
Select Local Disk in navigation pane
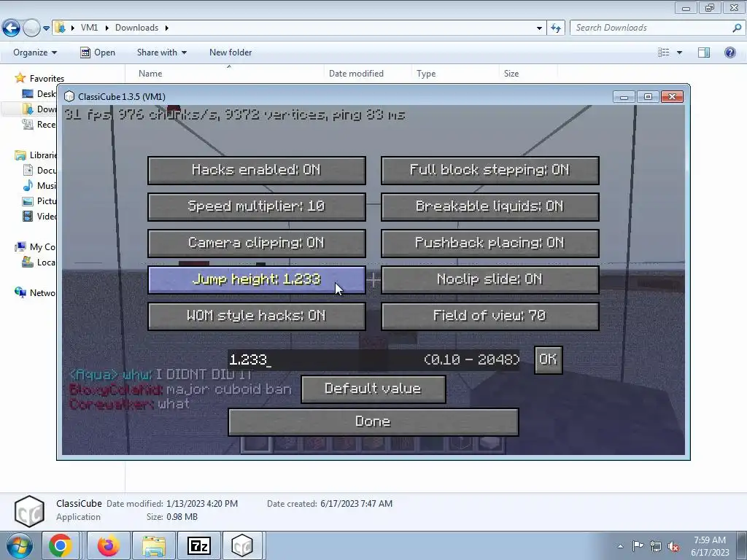[39, 262]
